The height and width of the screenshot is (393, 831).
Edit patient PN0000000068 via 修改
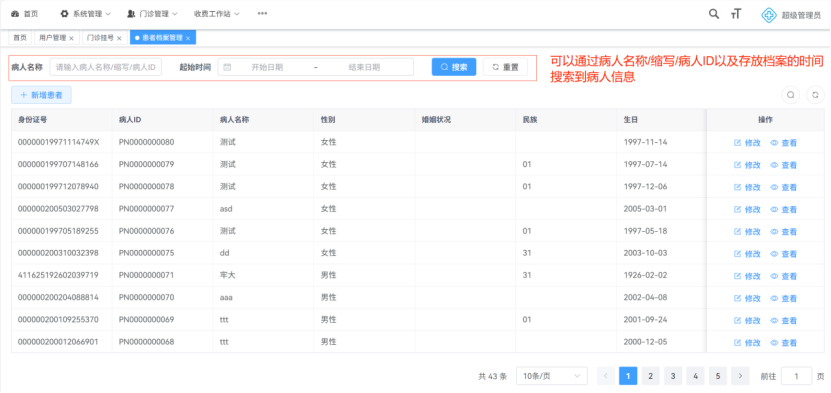(747, 343)
